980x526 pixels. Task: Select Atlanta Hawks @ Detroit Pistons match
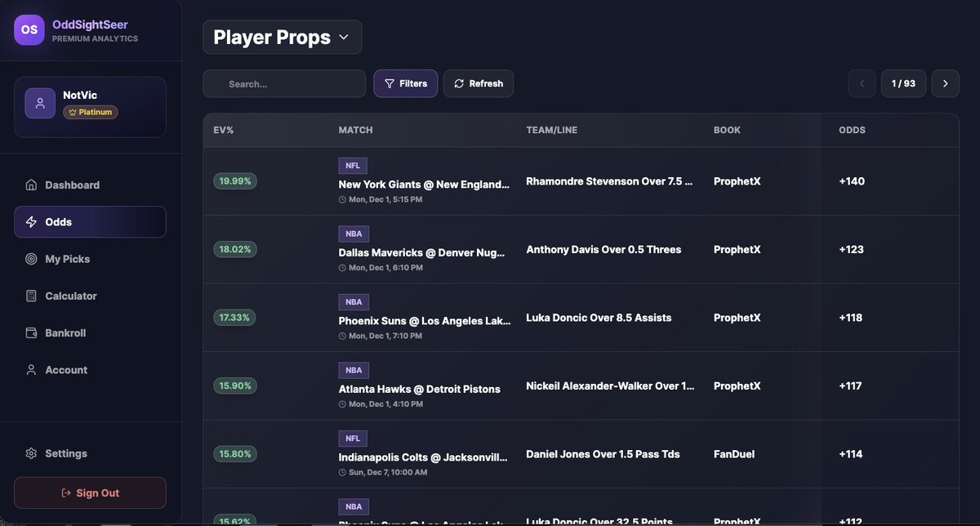[419, 389]
